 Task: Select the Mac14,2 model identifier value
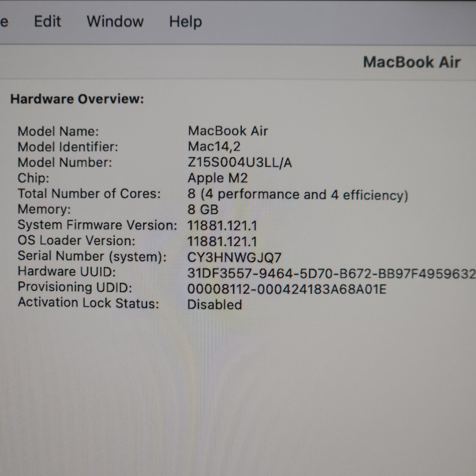(214, 147)
